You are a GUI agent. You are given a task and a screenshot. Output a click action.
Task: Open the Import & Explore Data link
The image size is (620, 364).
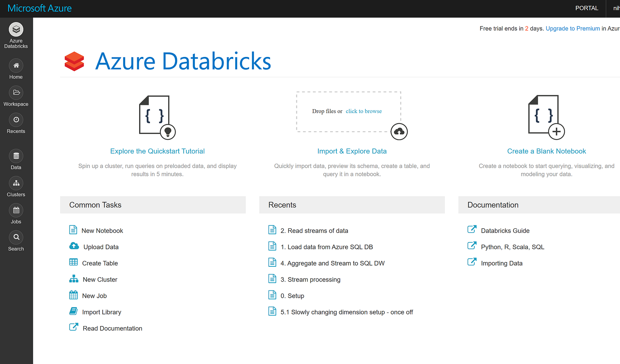[352, 151]
